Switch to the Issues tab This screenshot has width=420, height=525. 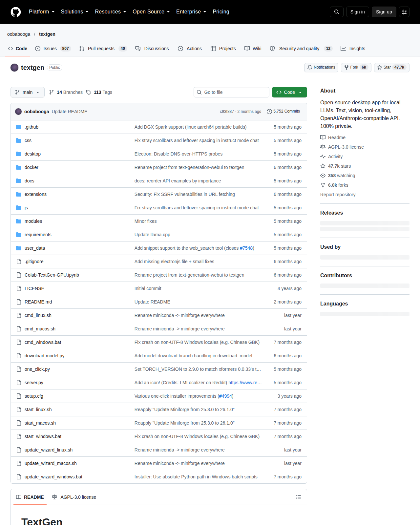pyautogui.click(x=52, y=49)
